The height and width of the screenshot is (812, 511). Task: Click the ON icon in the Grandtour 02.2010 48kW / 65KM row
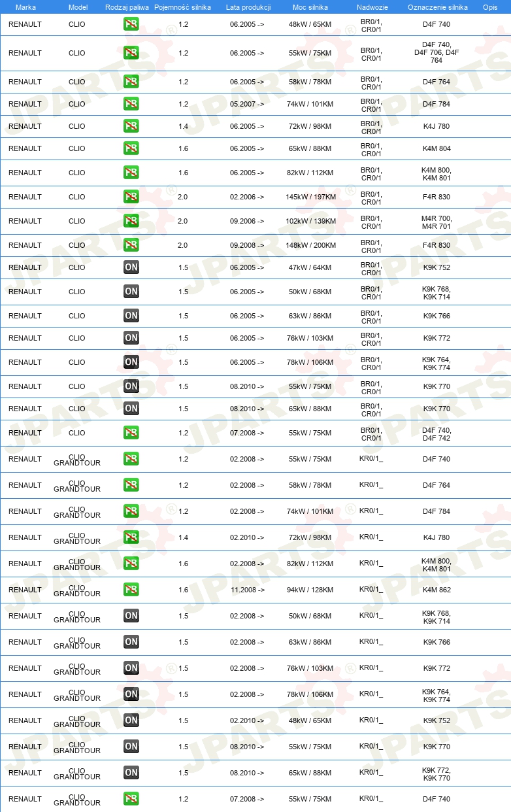pos(131,720)
